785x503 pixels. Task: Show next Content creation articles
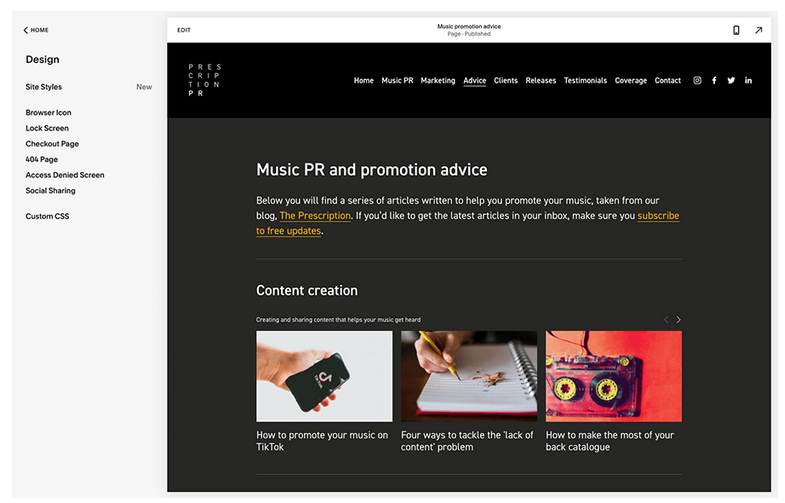click(678, 320)
